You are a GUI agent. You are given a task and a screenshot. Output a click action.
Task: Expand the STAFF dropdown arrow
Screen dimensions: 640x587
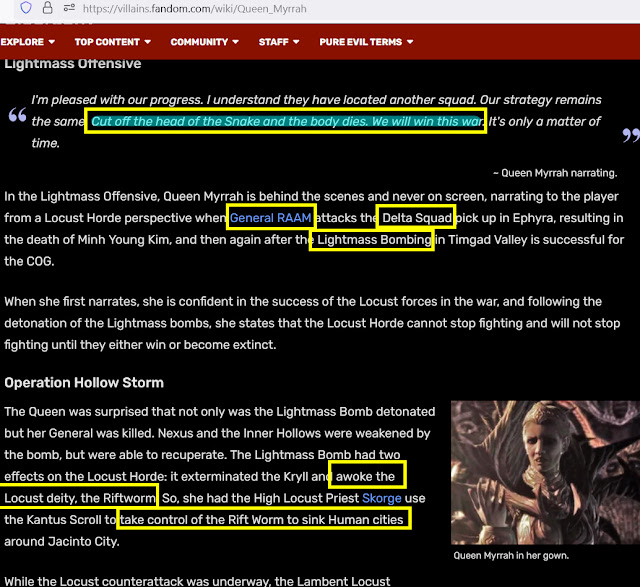tap(296, 42)
